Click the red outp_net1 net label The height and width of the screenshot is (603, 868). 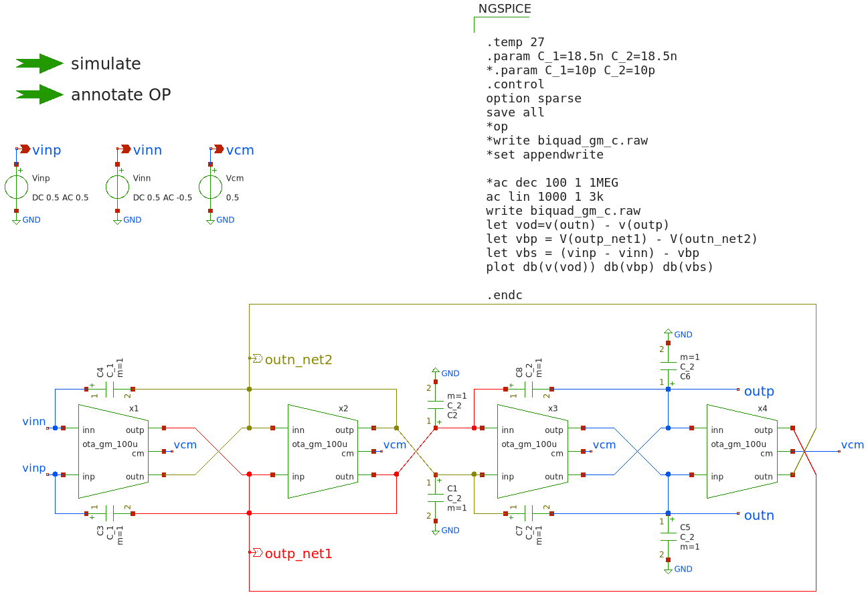point(298,553)
